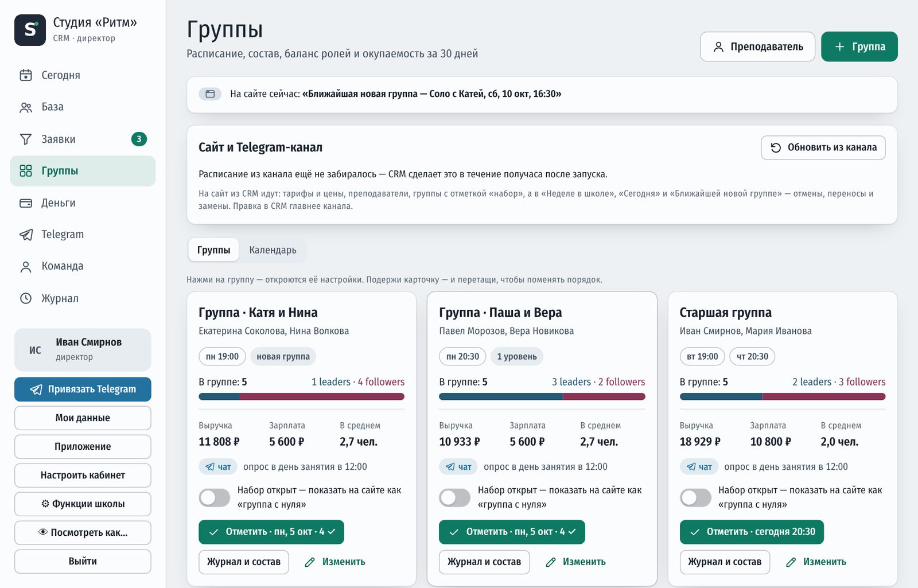The height and width of the screenshot is (588, 918).
Task: Click the ИС avatar of Иван Смирнов
Action: (35, 350)
